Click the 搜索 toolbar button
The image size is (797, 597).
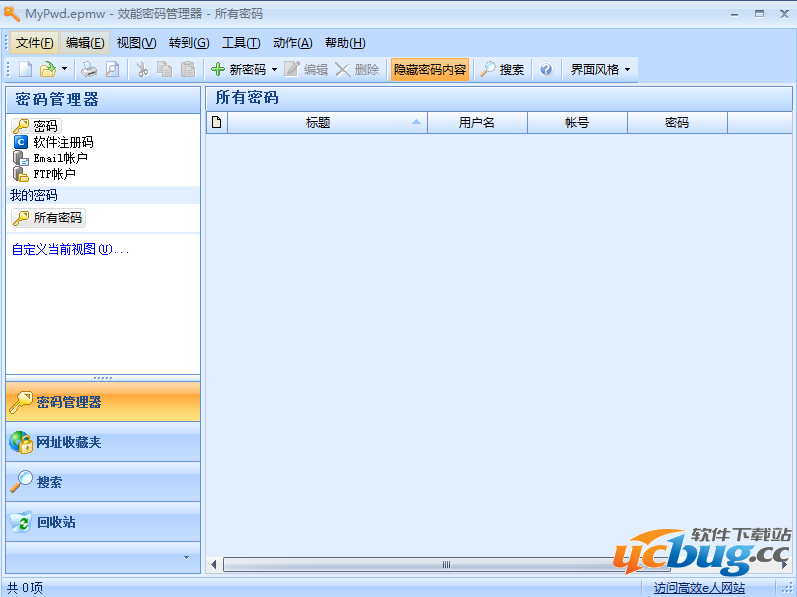(x=502, y=69)
